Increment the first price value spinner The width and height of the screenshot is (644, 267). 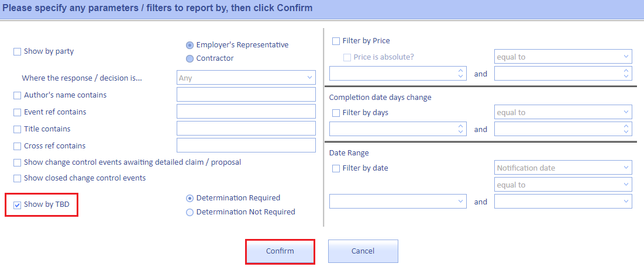[x=461, y=71]
